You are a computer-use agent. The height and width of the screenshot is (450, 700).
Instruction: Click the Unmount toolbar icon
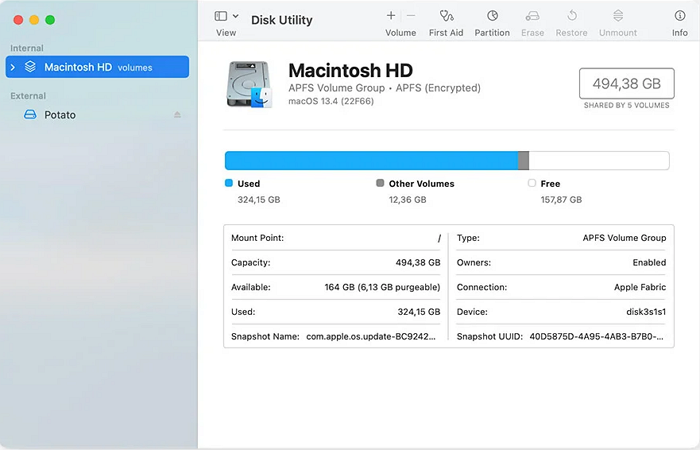pos(618,16)
